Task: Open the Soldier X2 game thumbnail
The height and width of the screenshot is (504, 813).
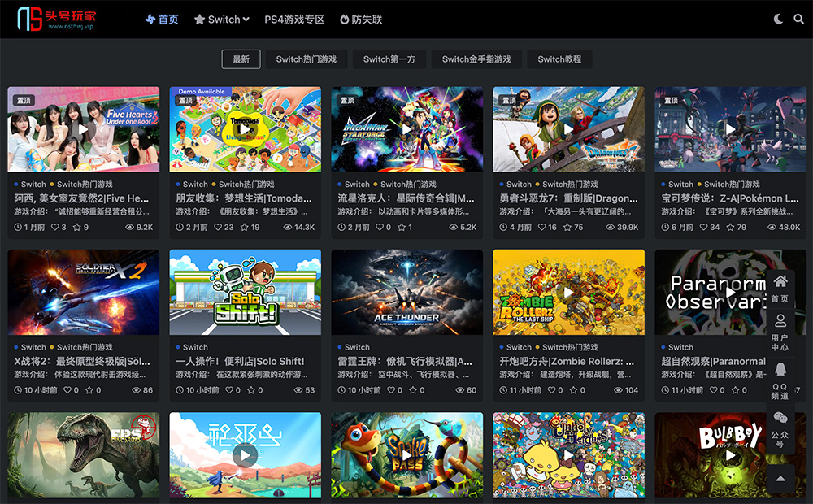Action: coord(84,292)
